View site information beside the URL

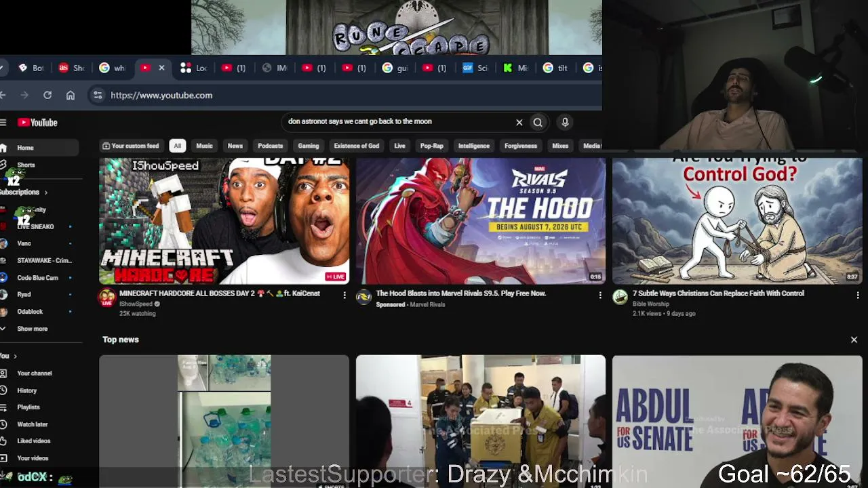98,96
